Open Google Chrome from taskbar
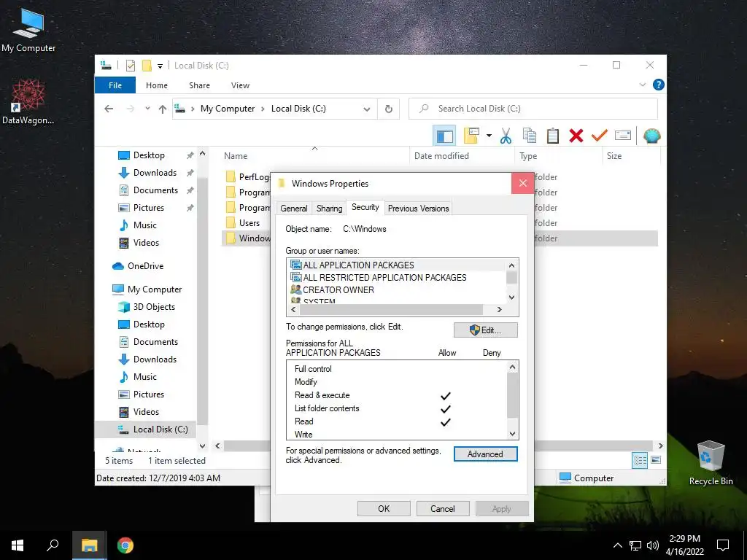 coord(125,545)
